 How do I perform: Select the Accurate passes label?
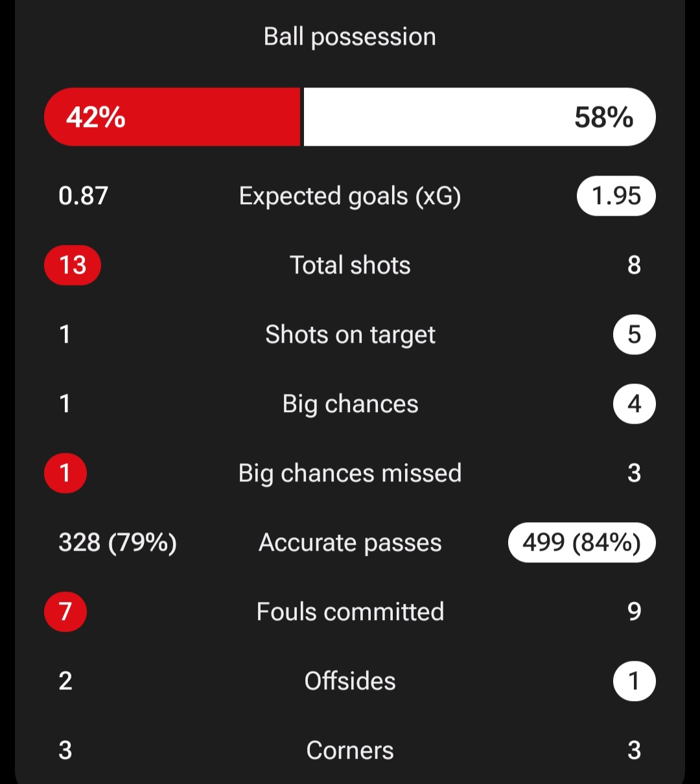[350, 542]
